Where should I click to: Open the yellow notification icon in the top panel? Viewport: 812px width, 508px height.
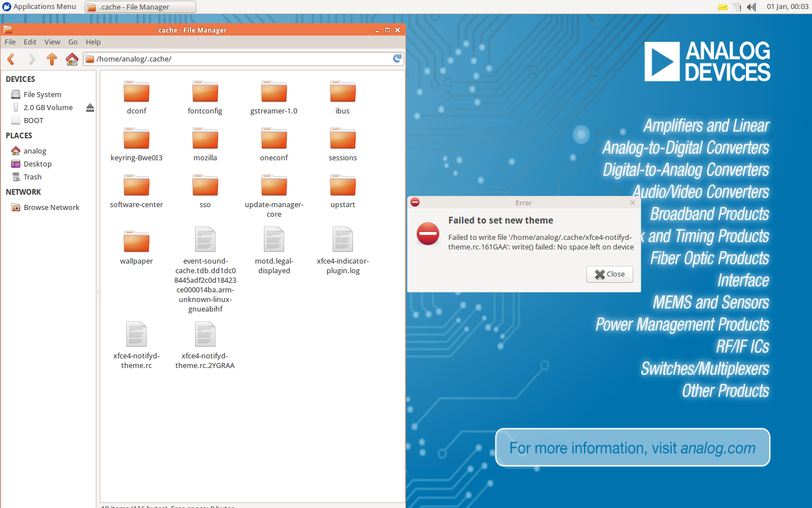[x=722, y=7]
